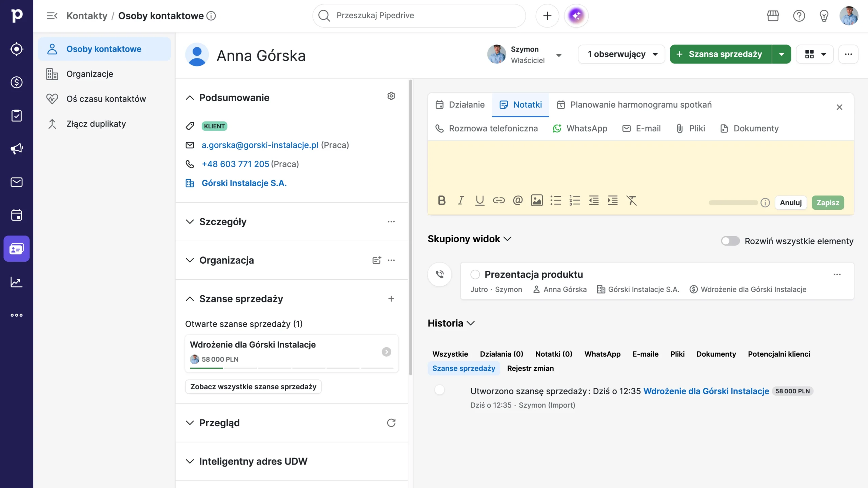Click the Zapisz button
The width and height of the screenshot is (868, 488).
point(827,203)
